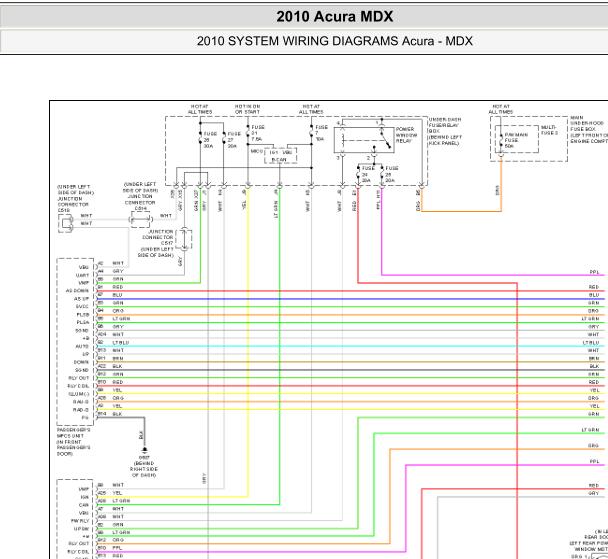Click the '2010 Acura MDX' title heading
The image size is (608, 559).
(x=335, y=17)
